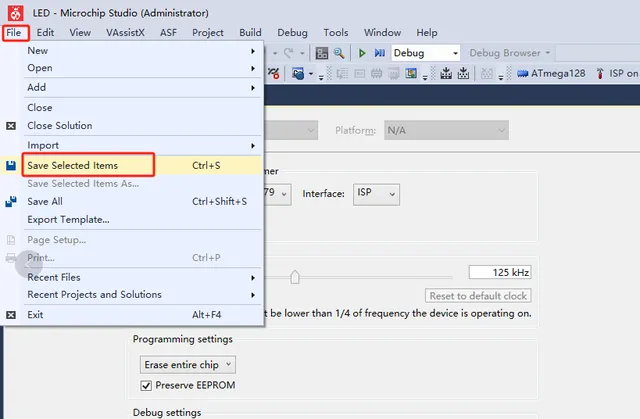Click the solution explorer view toolbar icon
Screen dimensions: 640x419
coord(322,53)
